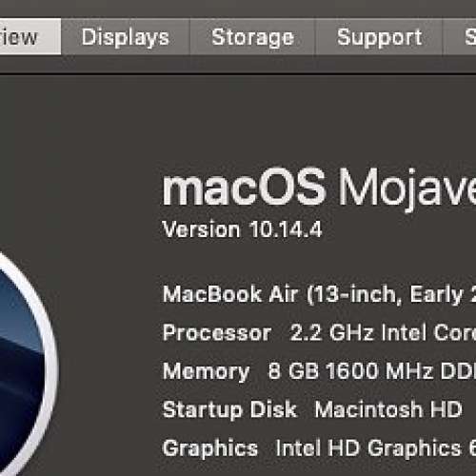Return to the highlighted Overview tab

(x=30, y=37)
